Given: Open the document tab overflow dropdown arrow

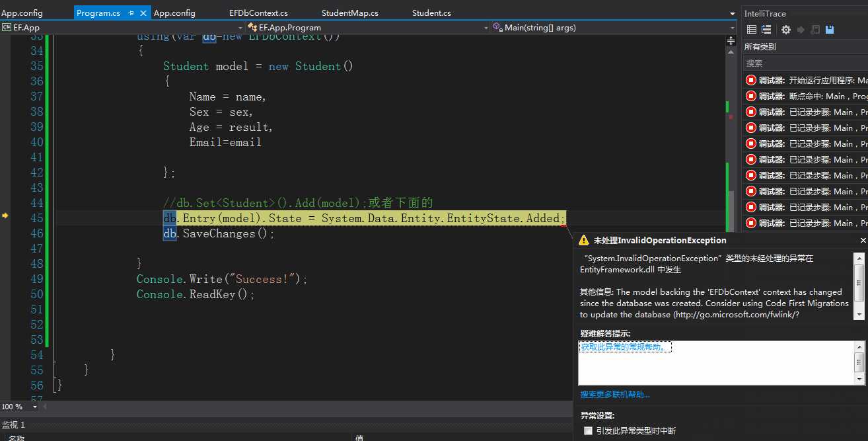Looking at the screenshot, I should click(x=732, y=14).
